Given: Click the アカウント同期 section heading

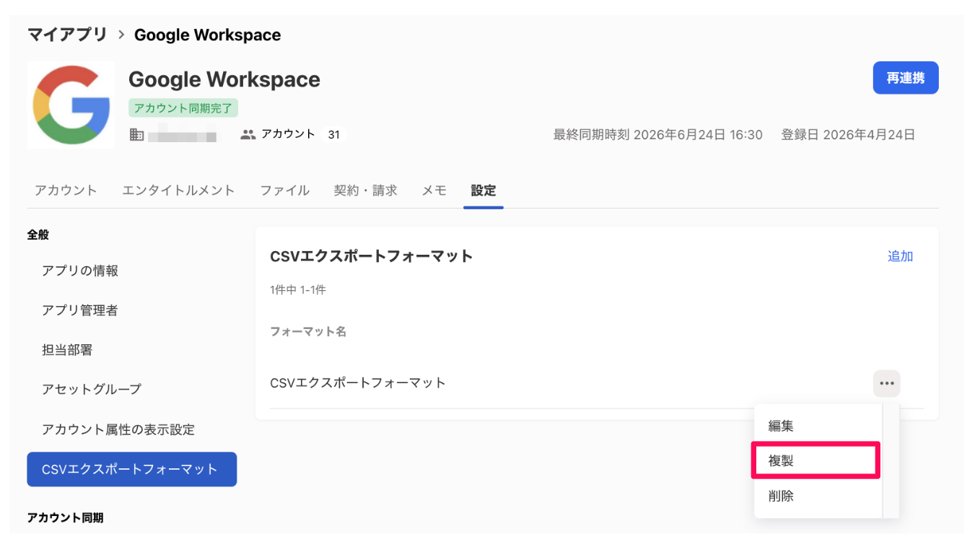Looking at the screenshot, I should coord(65,517).
